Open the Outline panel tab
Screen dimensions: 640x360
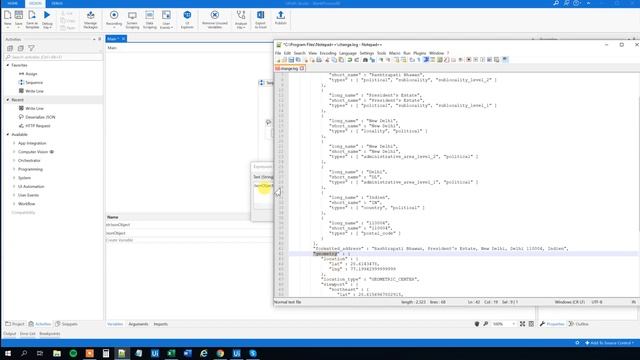point(578,324)
